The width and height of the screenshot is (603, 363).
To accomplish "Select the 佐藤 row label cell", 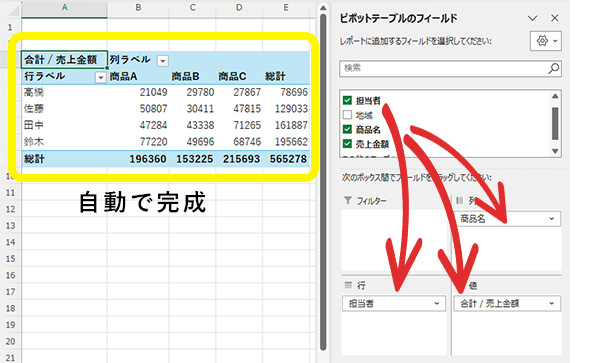I will click(64, 109).
